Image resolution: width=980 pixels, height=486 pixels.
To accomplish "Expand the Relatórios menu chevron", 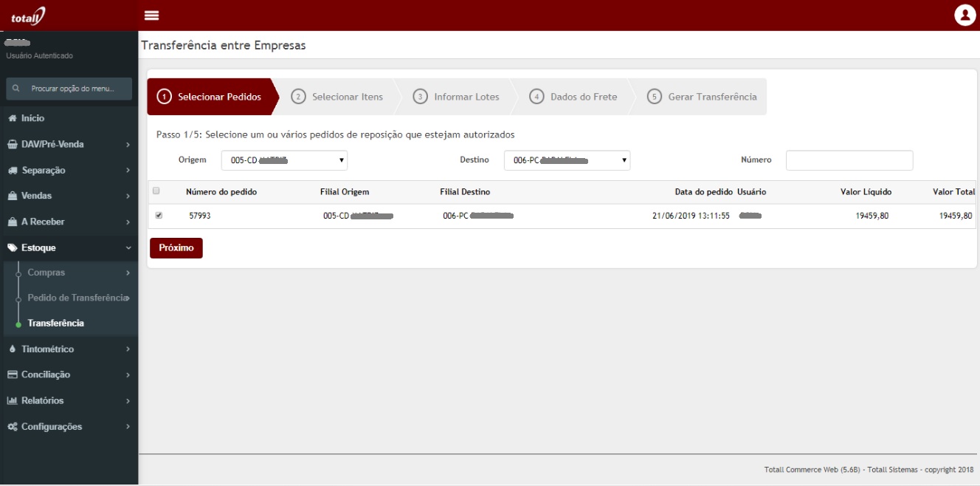I will pos(128,401).
